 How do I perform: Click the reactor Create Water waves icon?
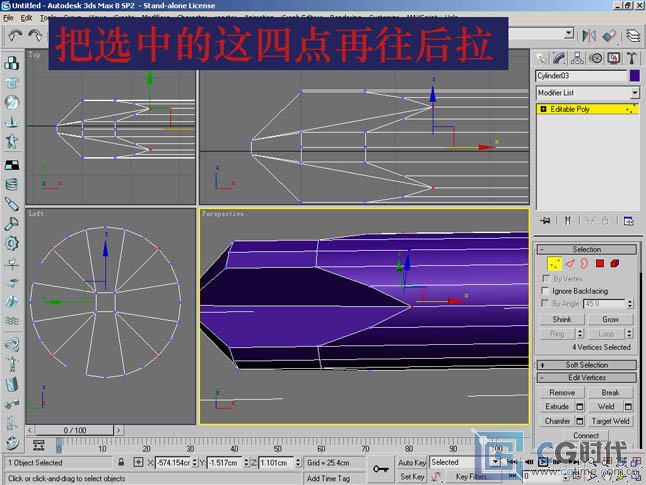(x=12, y=321)
